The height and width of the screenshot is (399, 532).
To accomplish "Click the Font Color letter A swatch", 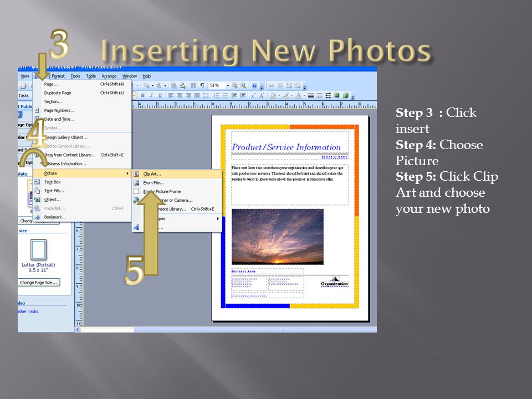I will [x=298, y=95].
